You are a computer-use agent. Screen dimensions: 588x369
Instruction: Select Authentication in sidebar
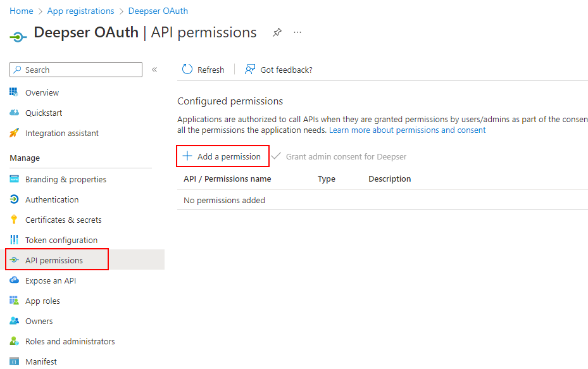(x=52, y=199)
